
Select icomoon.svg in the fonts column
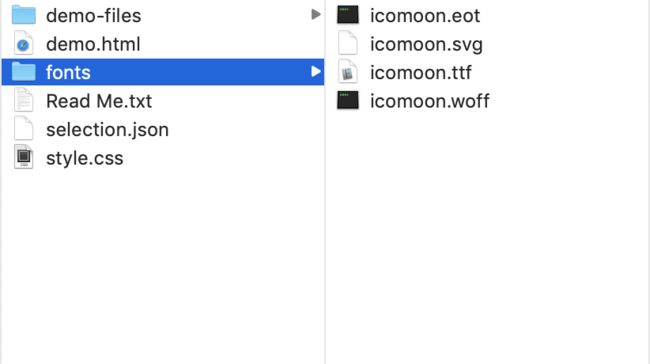[427, 44]
